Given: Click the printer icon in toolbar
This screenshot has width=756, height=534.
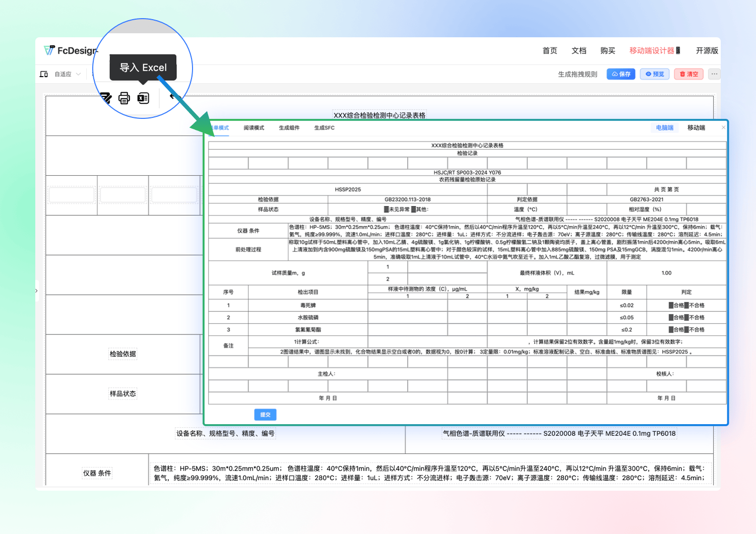Looking at the screenshot, I should [124, 98].
